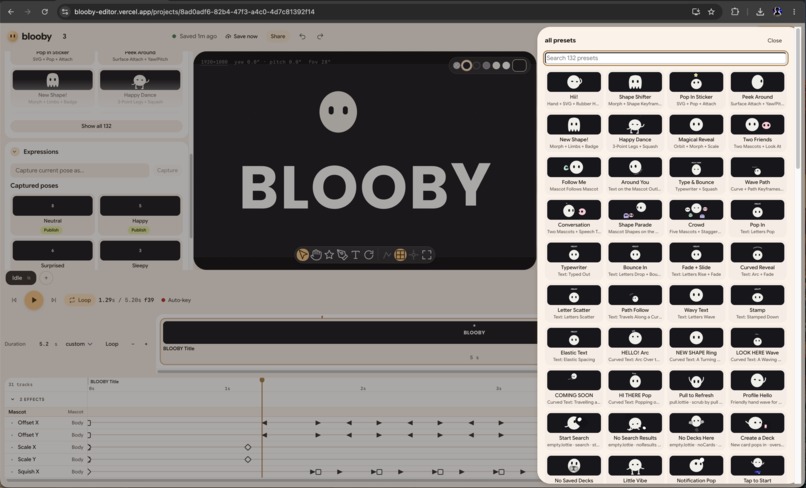Viewport: 806px width, 488px height.
Task: Click Show all 132 button
Action: [x=96, y=126]
